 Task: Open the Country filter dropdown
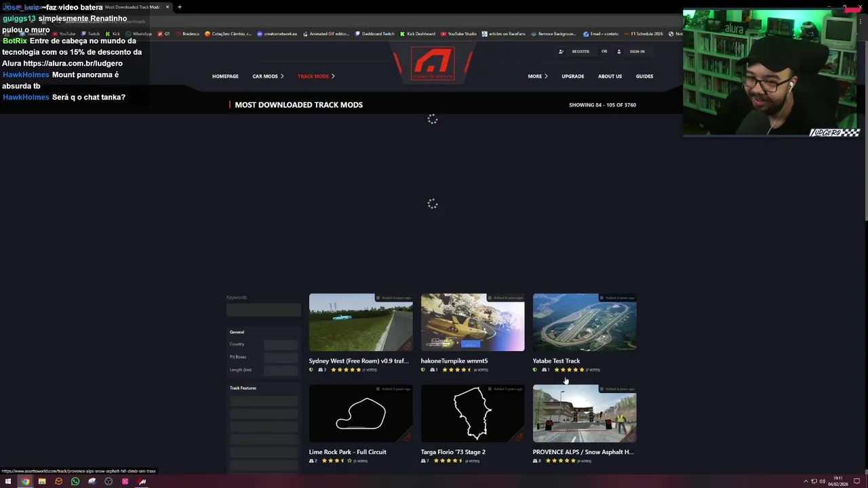(x=281, y=344)
